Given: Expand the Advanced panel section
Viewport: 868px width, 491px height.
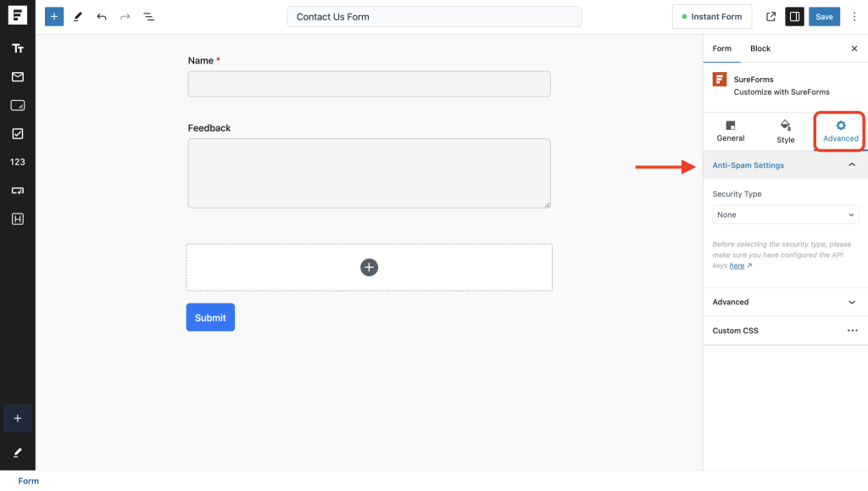Looking at the screenshot, I should click(852, 302).
